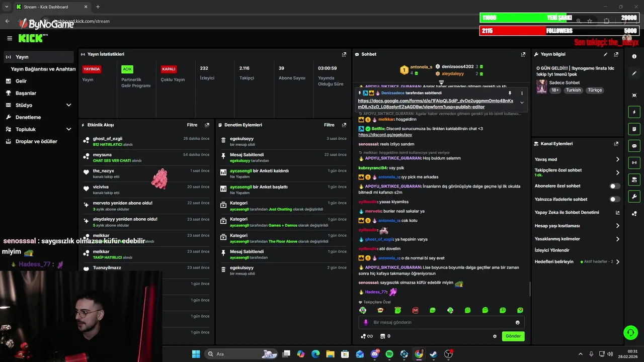Viewport: 644px width, 362px height.
Task: Pop out the Etkinlik Akışı panel
Action: pyautogui.click(x=207, y=125)
